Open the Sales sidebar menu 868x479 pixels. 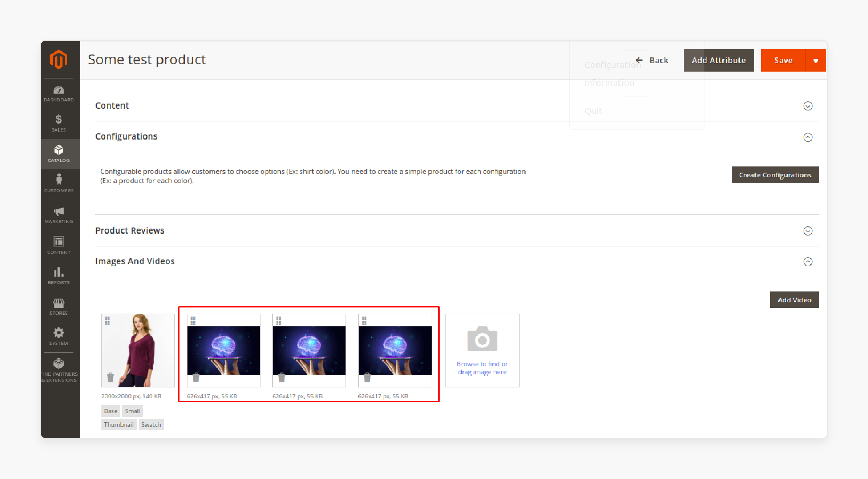(59, 124)
